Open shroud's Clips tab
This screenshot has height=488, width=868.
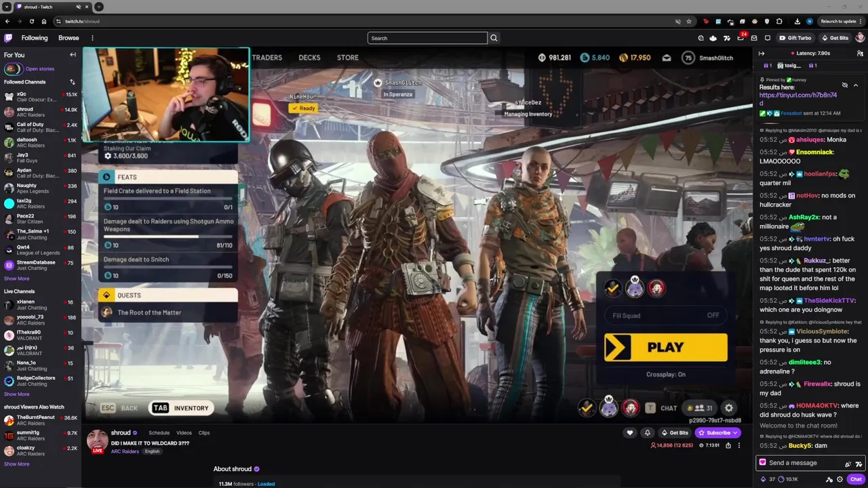pyautogui.click(x=204, y=432)
